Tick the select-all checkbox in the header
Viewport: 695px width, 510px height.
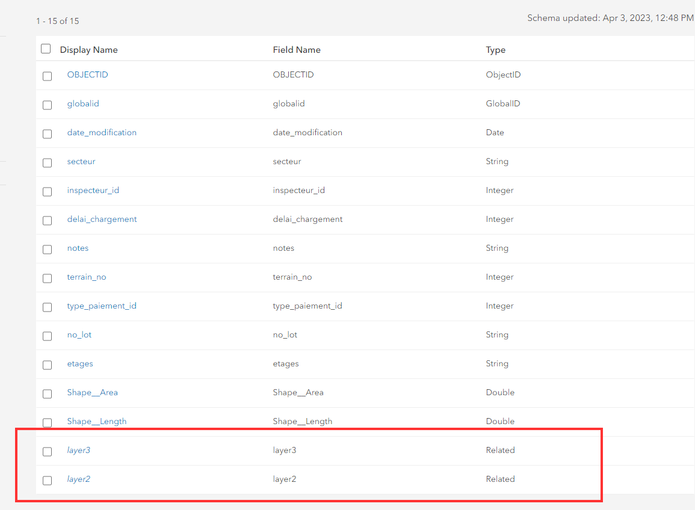(46, 49)
